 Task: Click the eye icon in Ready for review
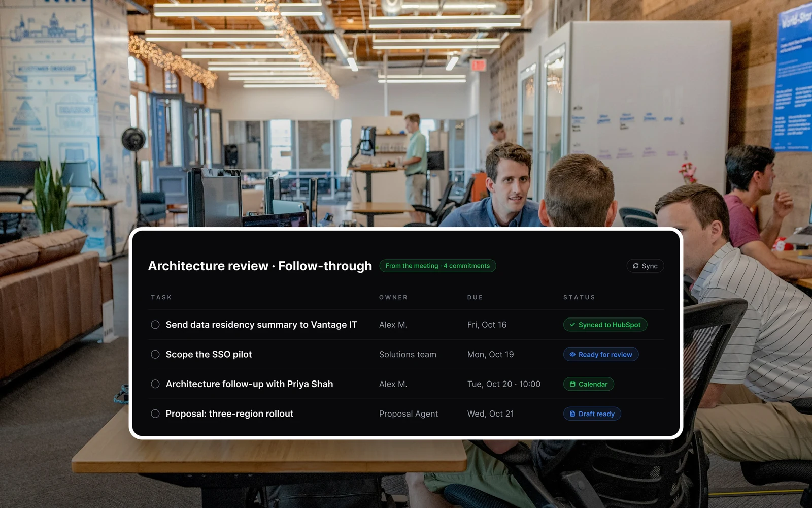click(x=572, y=354)
